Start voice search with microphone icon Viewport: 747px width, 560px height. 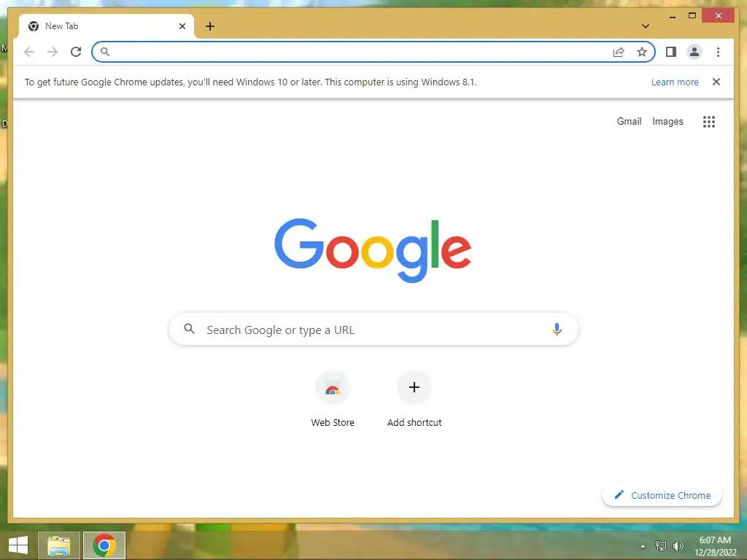(x=557, y=329)
